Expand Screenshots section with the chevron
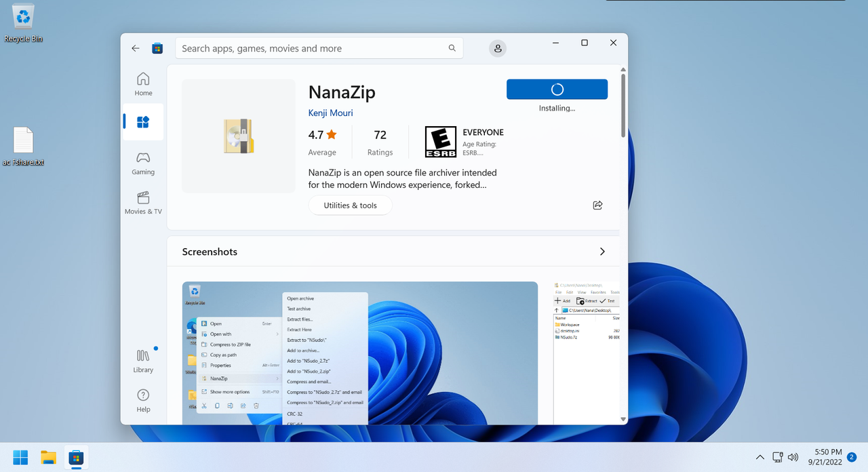This screenshot has width=868, height=472. [x=602, y=252]
